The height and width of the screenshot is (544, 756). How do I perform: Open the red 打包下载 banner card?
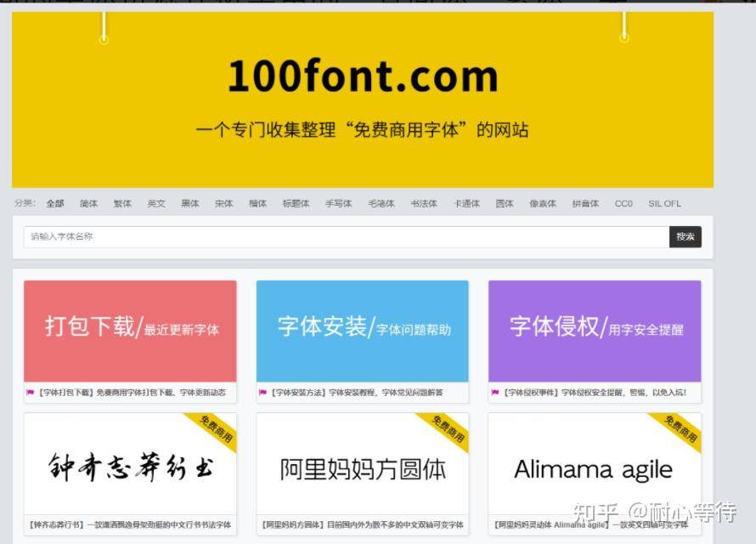pos(130,331)
